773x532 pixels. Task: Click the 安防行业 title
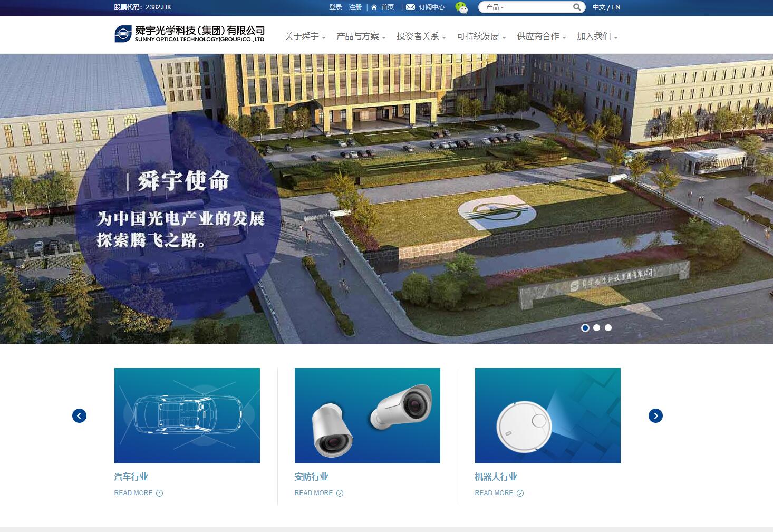tap(312, 477)
